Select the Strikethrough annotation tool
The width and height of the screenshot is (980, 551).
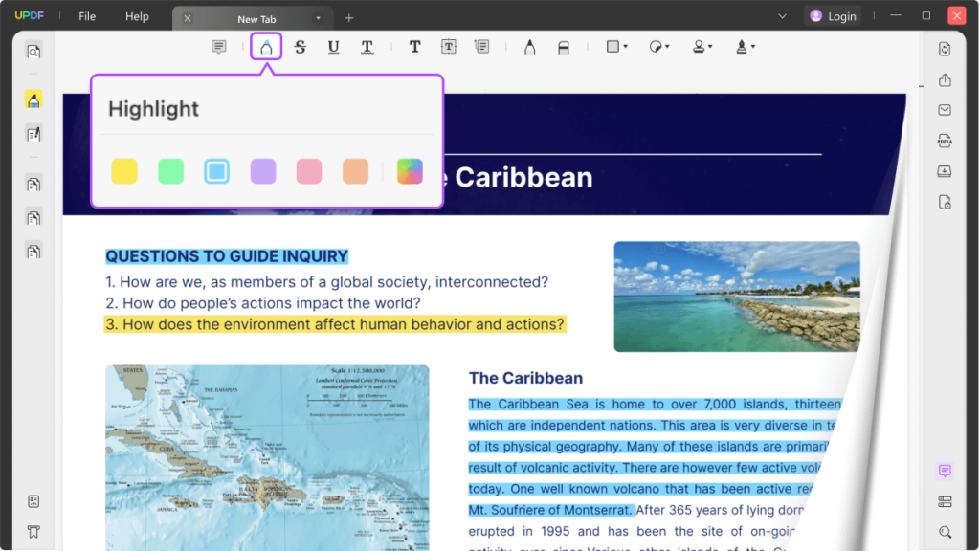click(300, 46)
